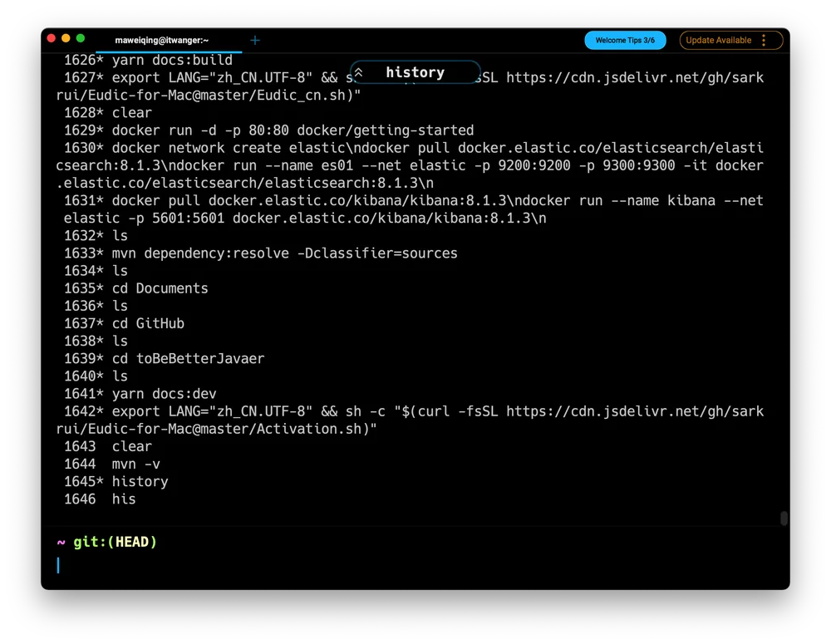Click the cdn.jsdelivr.net URL in entry 1642
This screenshot has height=644, width=831.
[635, 411]
